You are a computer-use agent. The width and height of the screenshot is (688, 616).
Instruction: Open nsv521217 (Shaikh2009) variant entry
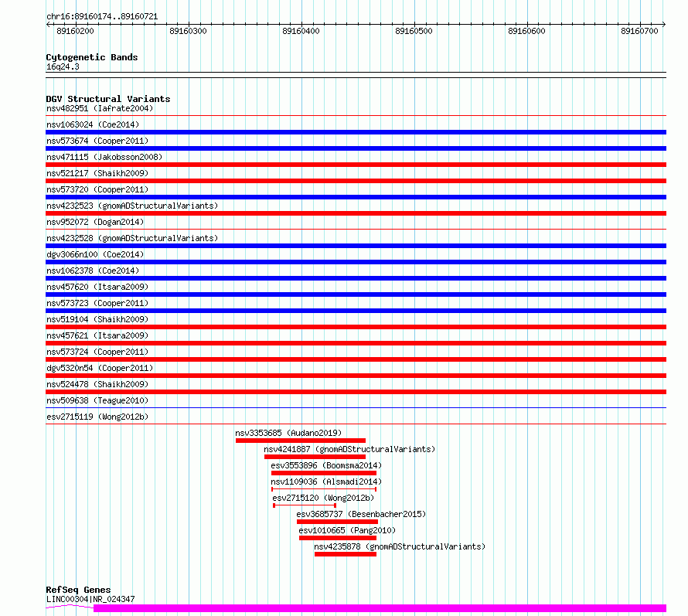97,173
